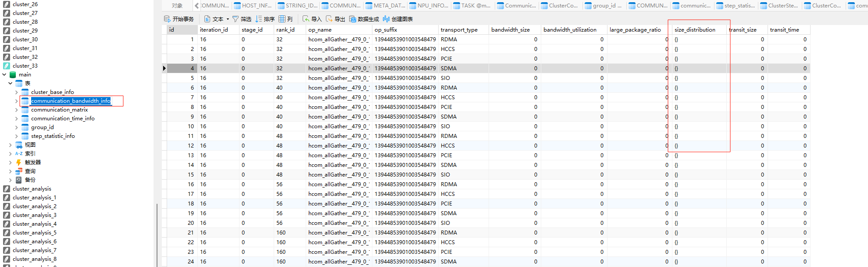
Task: Click the 备份 backup icon
Action: coord(19,180)
